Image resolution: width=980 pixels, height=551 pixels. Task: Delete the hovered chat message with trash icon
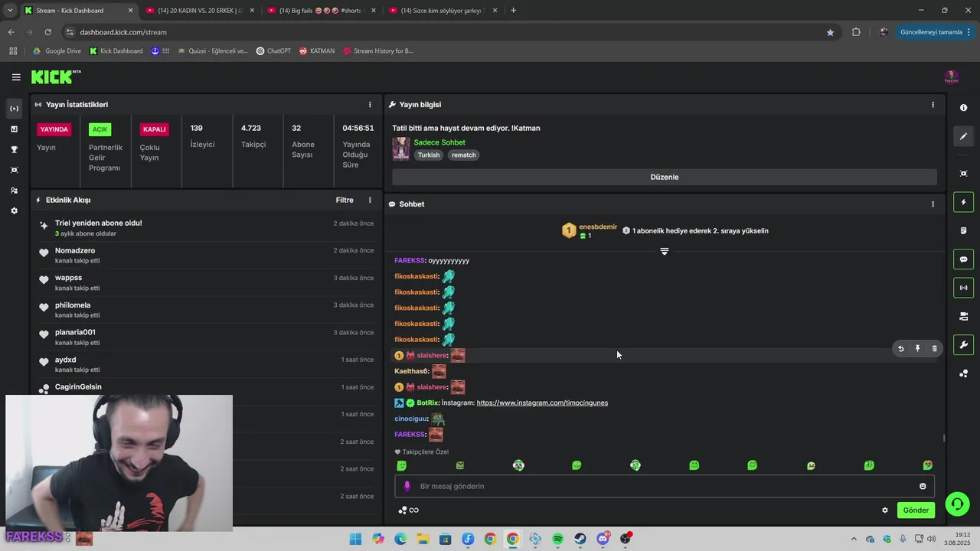click(934, 349)
